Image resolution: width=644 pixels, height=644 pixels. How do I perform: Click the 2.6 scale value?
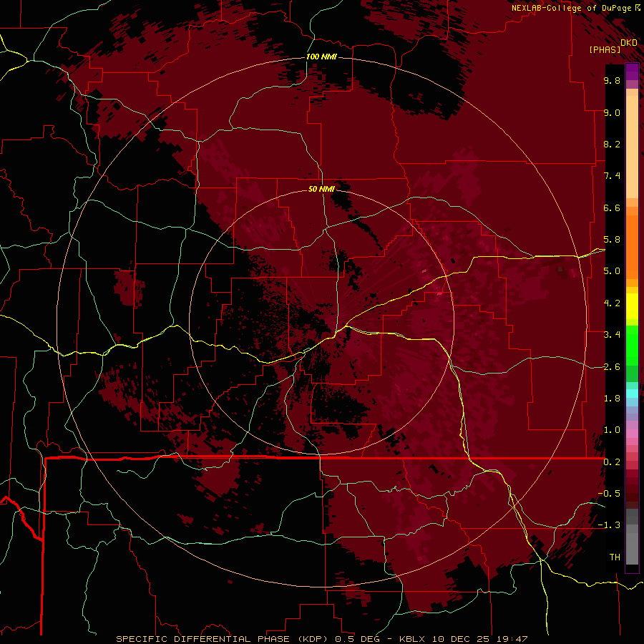click(612, 367)
